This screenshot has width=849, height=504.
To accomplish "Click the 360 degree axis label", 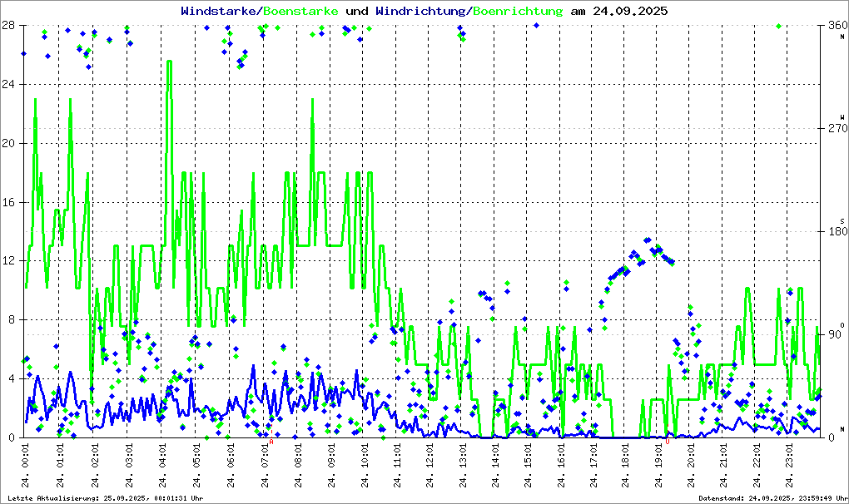I will pos(838,25).
